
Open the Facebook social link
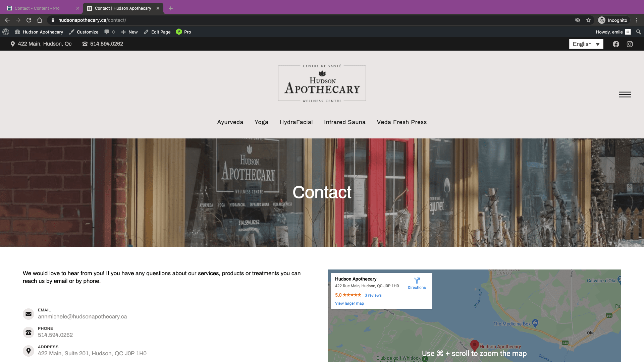coord(616,44)
